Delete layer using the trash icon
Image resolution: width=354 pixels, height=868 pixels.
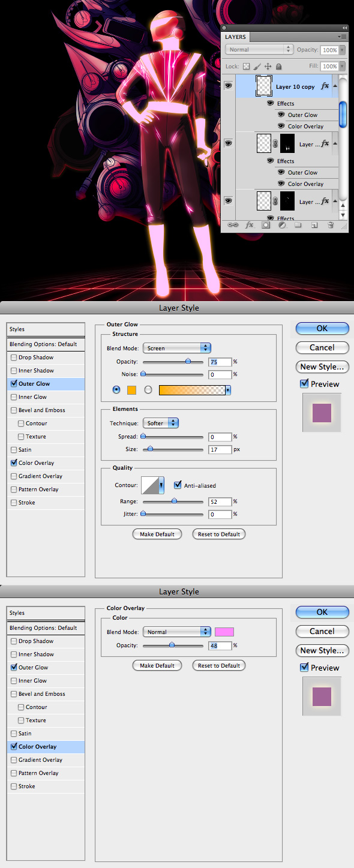(331, 226)
